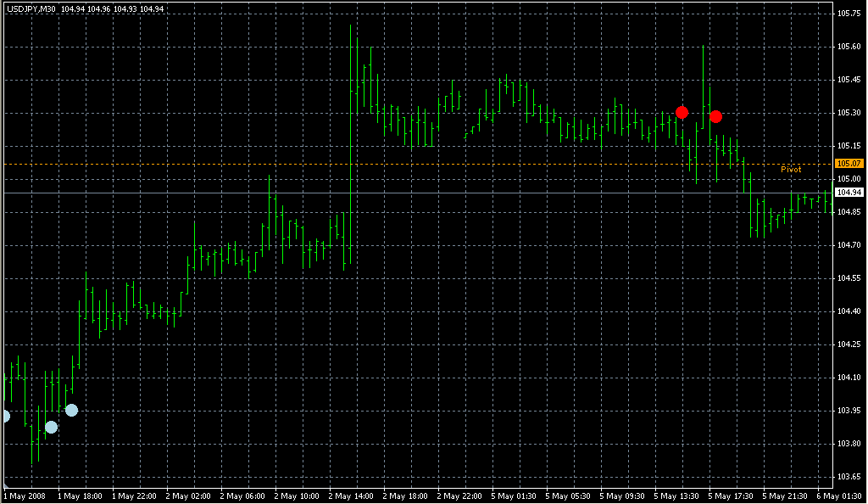
Task: Click the 105.60 price axis label
Action: point(849,47)
